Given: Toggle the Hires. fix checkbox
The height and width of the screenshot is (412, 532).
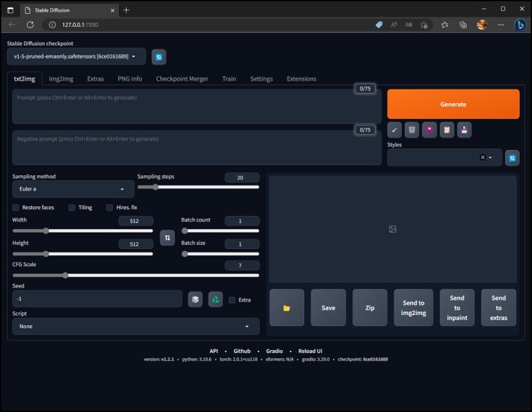Looking at the screenshot, I should [x=109, y=208].
